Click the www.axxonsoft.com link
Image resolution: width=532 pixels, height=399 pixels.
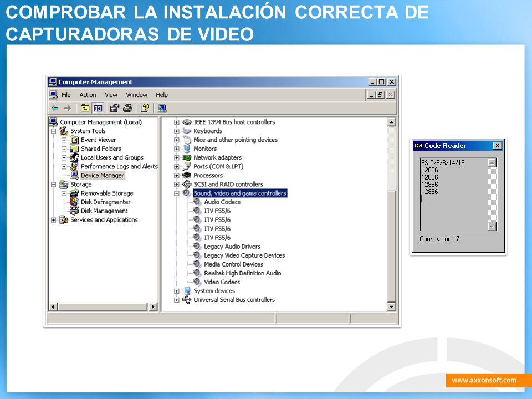pos(484,380)
